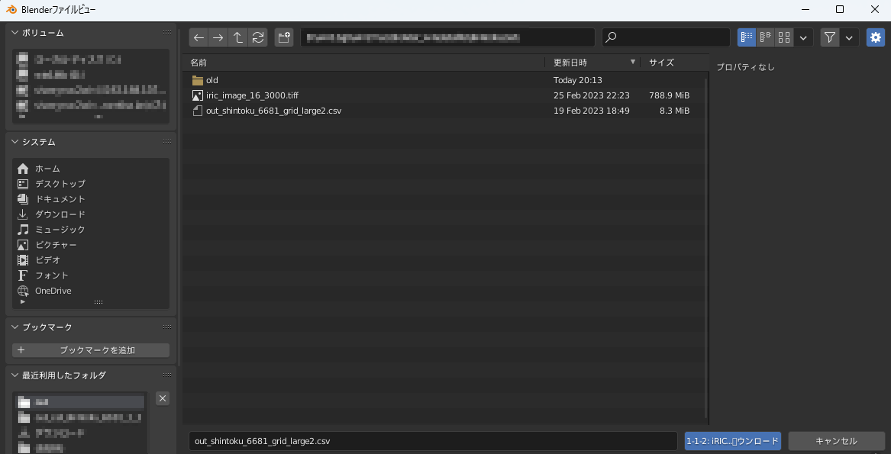Click the blurred directory path field
892x454 pixels.
point(448,38)
